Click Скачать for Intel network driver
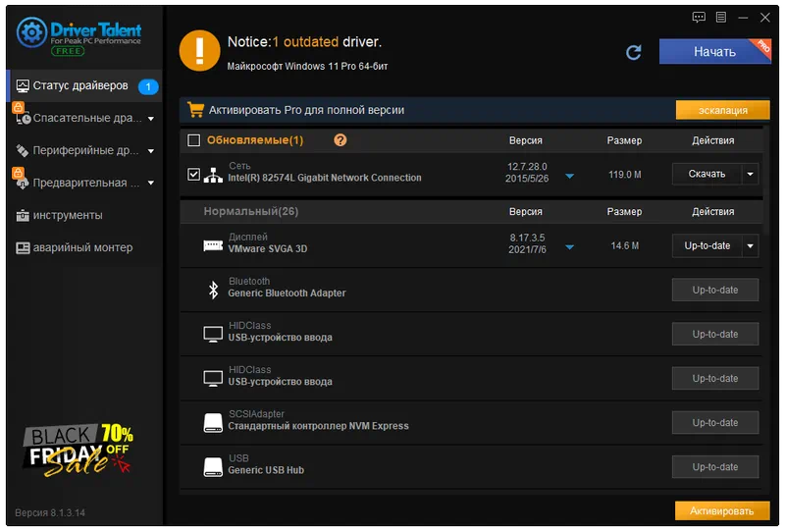785x532 pixels. pyautogui.click(x=706, y=175)
